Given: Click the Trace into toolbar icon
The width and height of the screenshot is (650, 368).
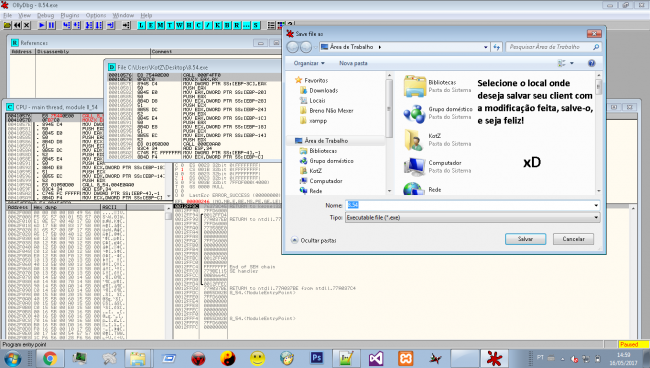Looking at the screenshot, I should 89,25.
